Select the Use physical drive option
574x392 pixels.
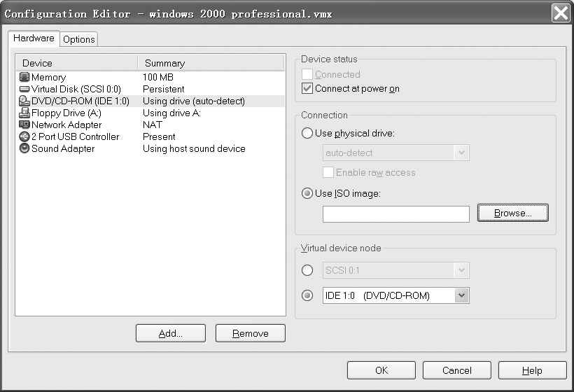pos(307,134)
